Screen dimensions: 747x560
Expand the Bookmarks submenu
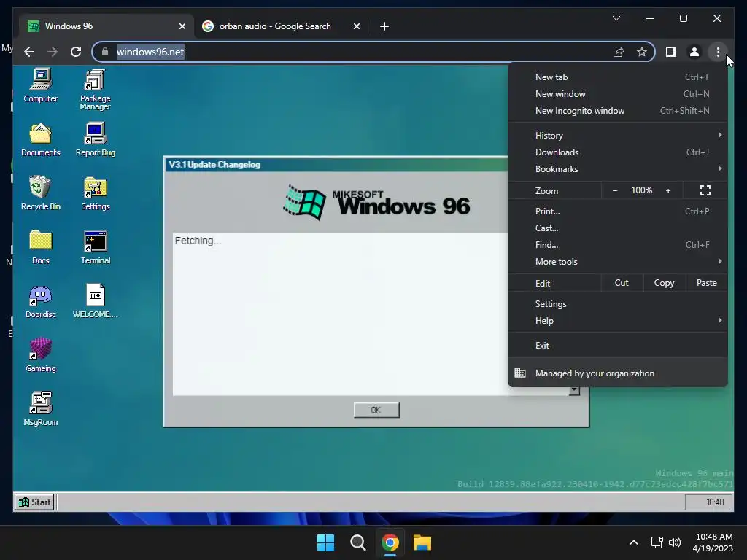(617, 168)
